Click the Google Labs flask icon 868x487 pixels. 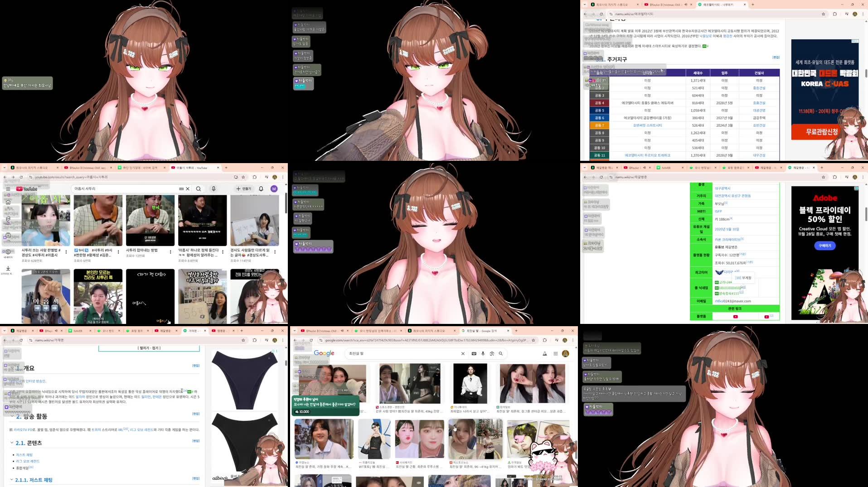coord(544,353)
